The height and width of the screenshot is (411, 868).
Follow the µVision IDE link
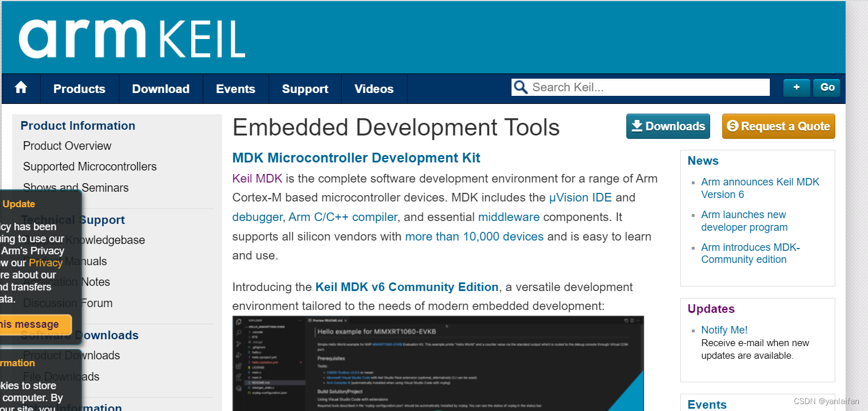tap(580, 197)
